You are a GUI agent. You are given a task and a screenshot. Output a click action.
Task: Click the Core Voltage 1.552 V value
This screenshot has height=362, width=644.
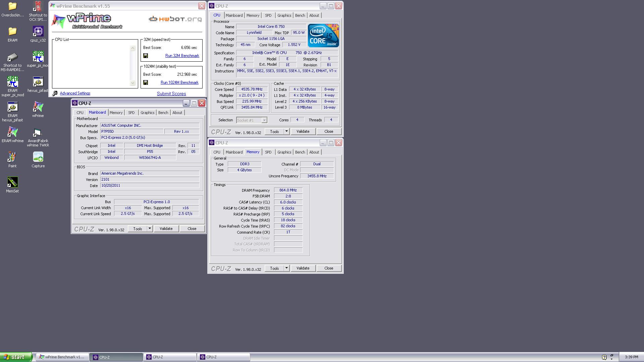pyautogui.click(x=294, y=45)
